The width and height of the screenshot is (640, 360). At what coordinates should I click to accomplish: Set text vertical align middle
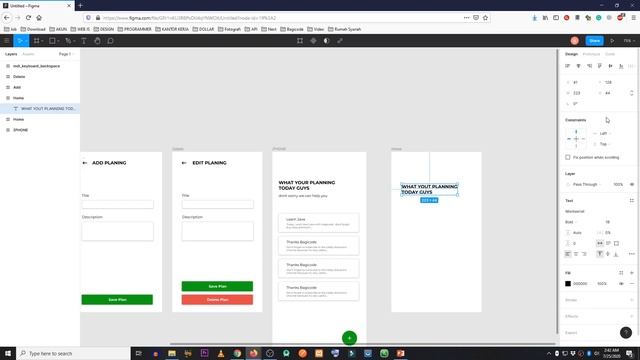point(608,254)
